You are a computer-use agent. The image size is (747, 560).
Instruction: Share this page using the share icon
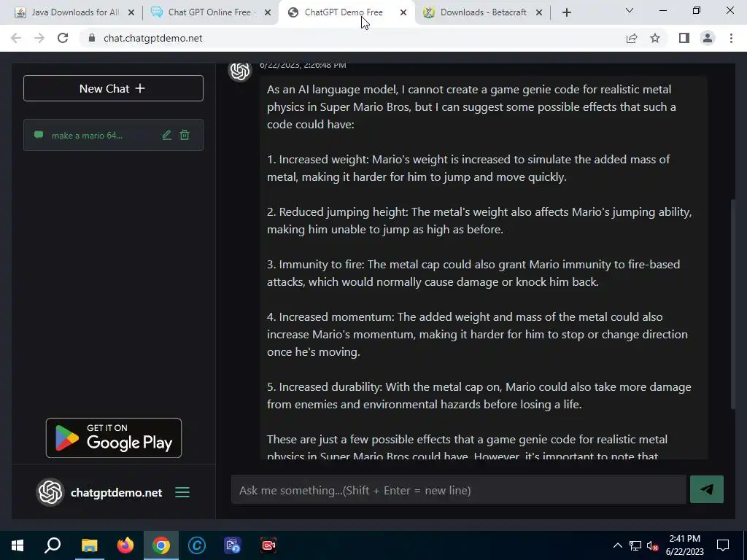632,38
